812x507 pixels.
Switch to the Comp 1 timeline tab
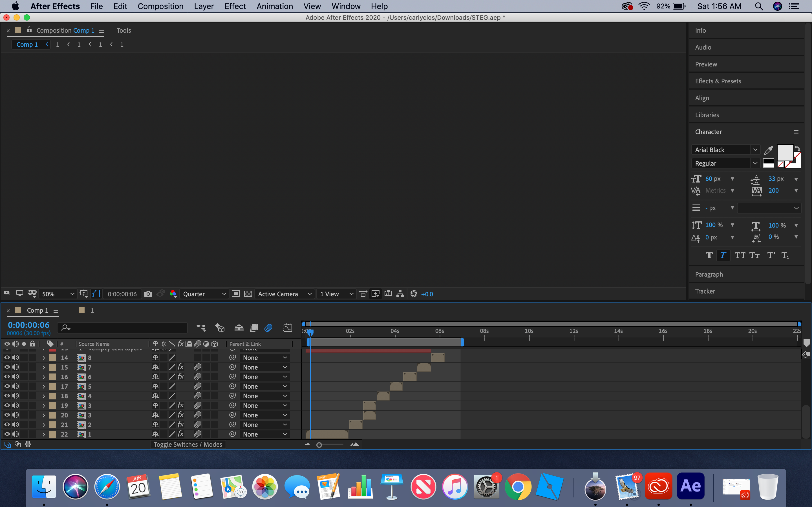(x=37, y=310)
